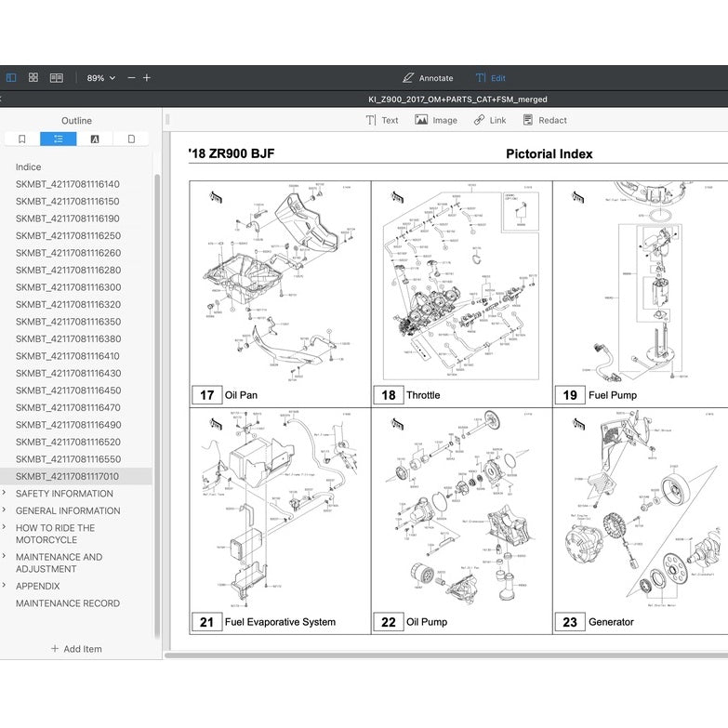Switch to Edit mode

(490, 78)
